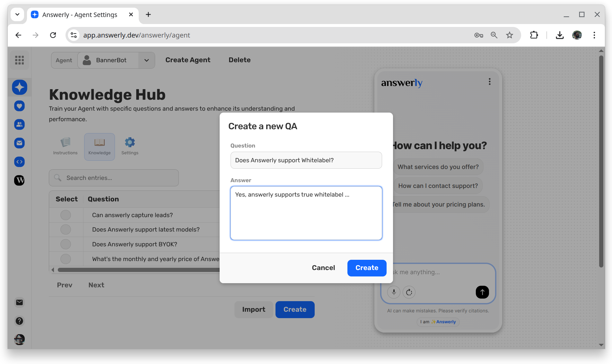Switch to the Settings tab
Image resolution: width=612 pixels, height=364 pixels.
point(130,147)
